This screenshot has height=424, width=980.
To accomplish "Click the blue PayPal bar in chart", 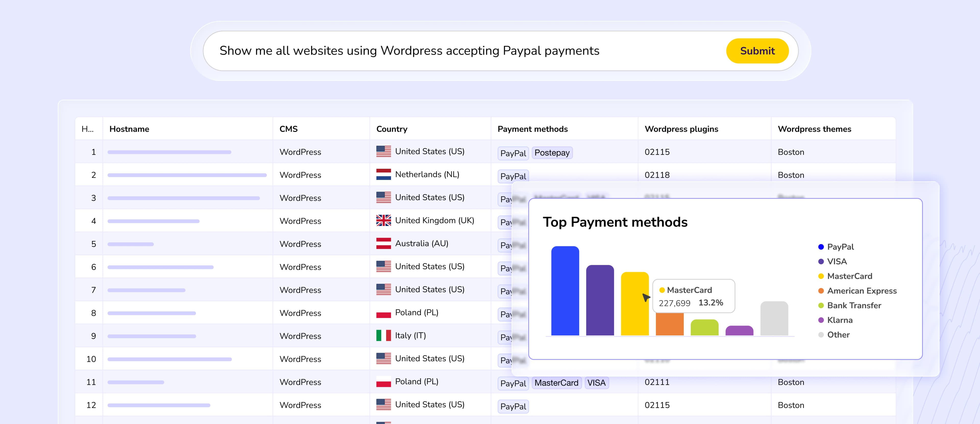I will pos(565,291).
